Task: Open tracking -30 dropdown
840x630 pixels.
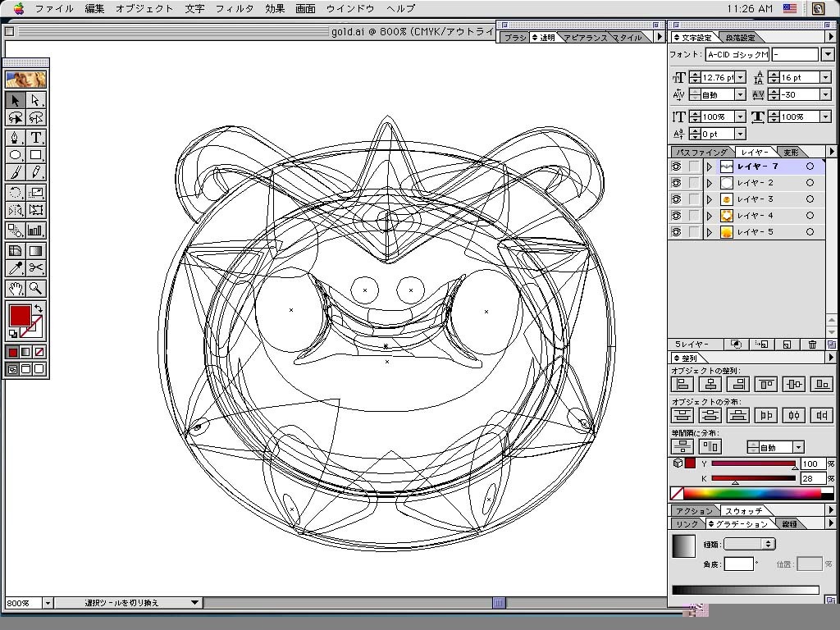Action: tap(825, 95)
